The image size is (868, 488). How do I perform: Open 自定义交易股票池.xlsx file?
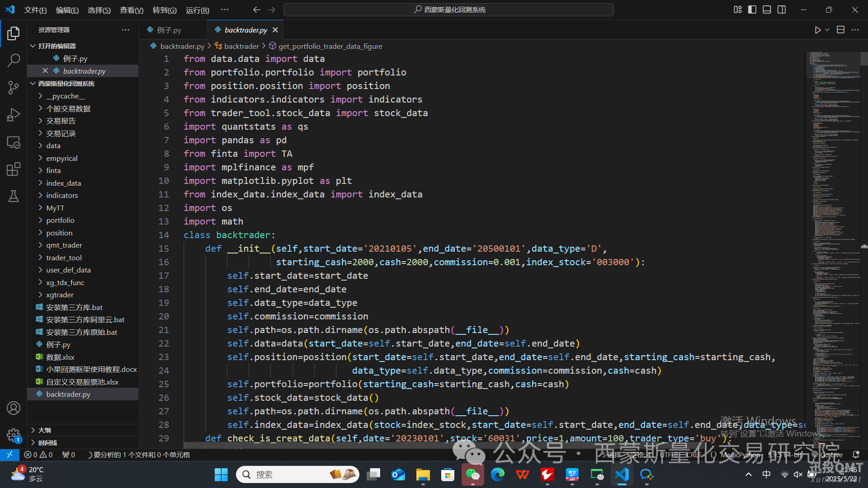point(83,382)
